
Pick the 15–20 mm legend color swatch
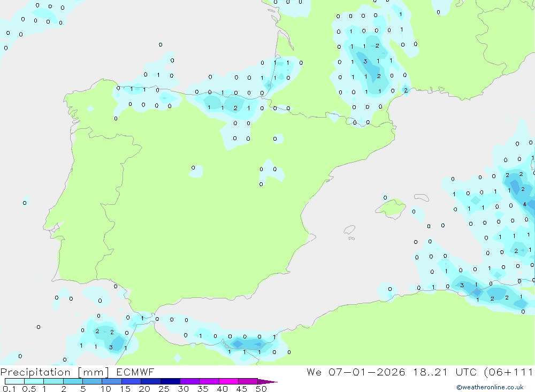pyautogui.click(x=132, y=381)
